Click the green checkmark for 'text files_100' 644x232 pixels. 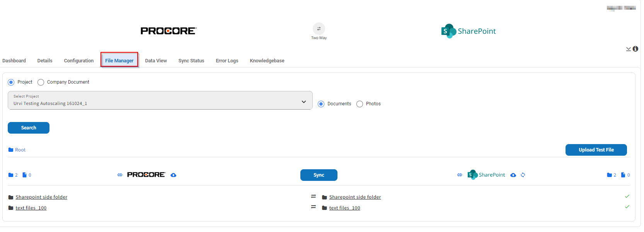point(627,207)
